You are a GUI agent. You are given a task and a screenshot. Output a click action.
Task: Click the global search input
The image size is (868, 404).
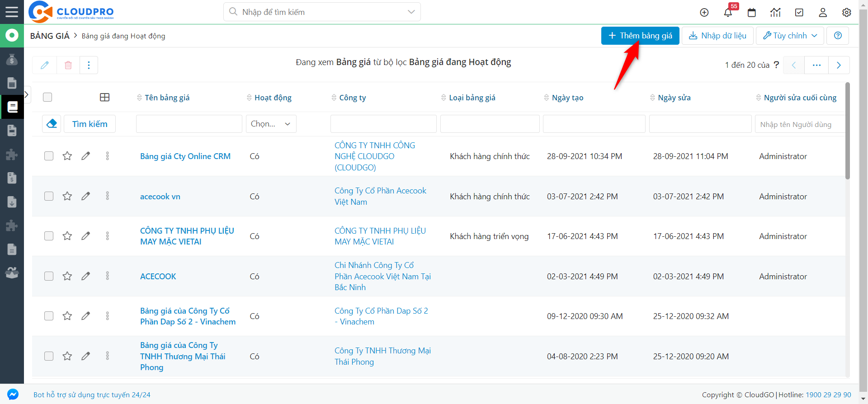pos(322,12)
